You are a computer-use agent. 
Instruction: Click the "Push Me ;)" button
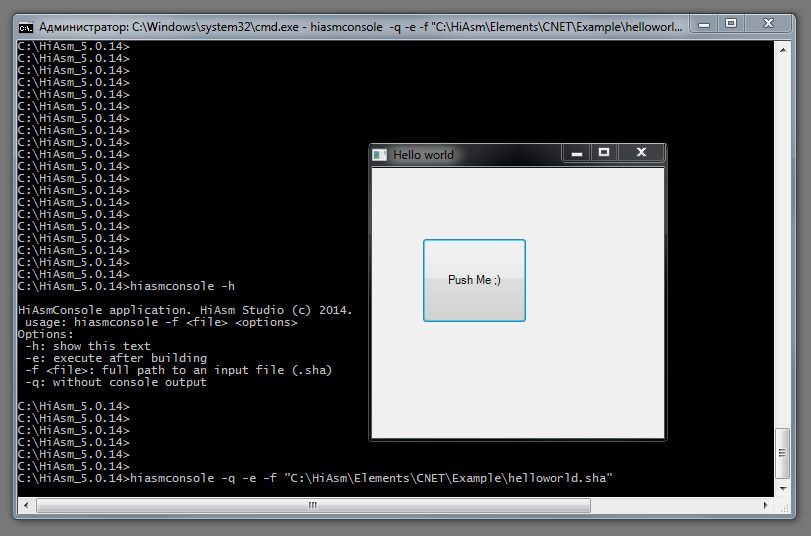pyautogui.click(x=474, y=280)
